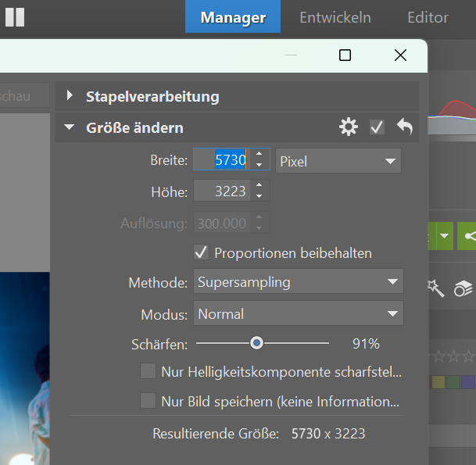The width and height of the screenshot is (476, 465).
Task: Close the export dialog window
Action: point(400,55)
